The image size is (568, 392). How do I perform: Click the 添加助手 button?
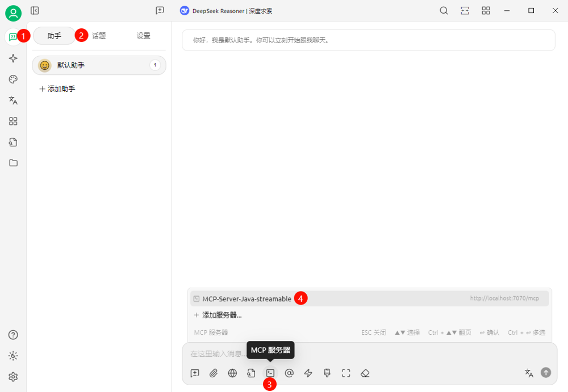(57, 89)
